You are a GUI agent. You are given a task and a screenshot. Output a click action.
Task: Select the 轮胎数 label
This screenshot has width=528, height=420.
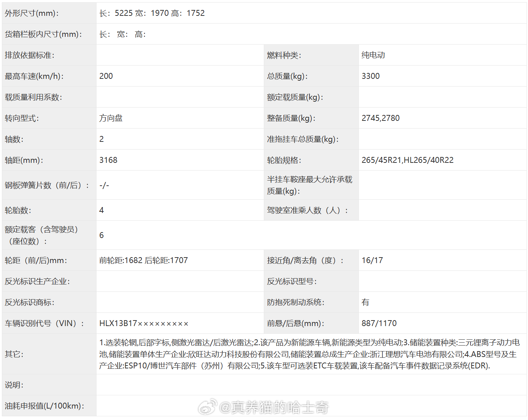[x=18, y=210]
